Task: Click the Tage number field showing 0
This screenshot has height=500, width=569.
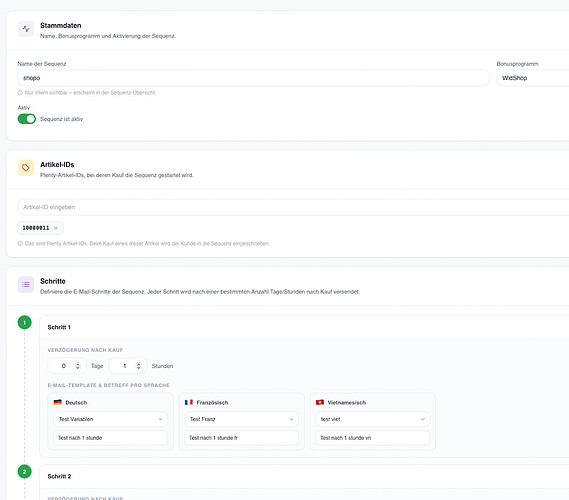Action: point(67,366)
